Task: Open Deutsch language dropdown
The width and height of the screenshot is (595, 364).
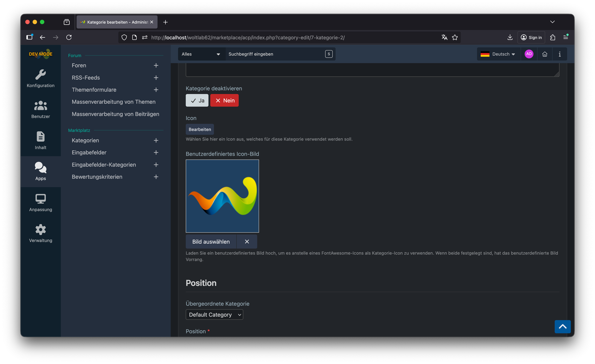Action: click(499, 54)
